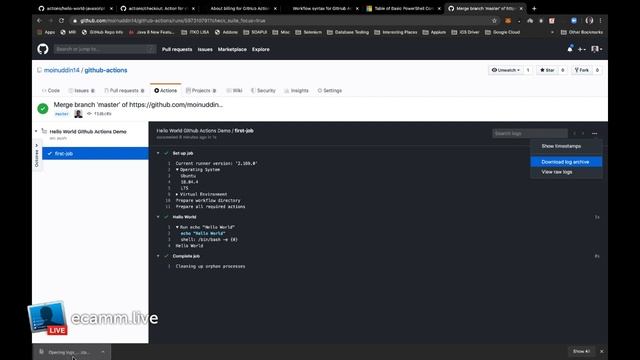Open the user avatar menu in header
This screenshot has width=640, height=360.
(x=596, y=49)
